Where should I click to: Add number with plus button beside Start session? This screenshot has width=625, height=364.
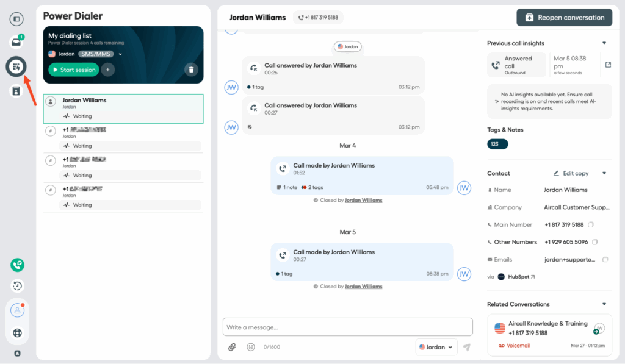(x=108, y=70)
